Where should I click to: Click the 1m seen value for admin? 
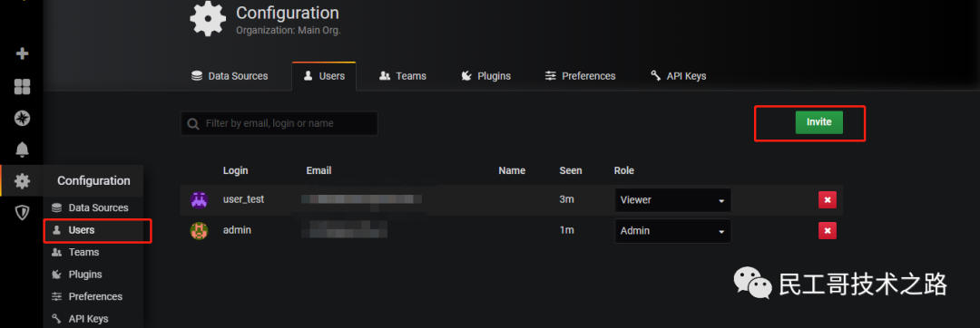click(x=567, y=231)
